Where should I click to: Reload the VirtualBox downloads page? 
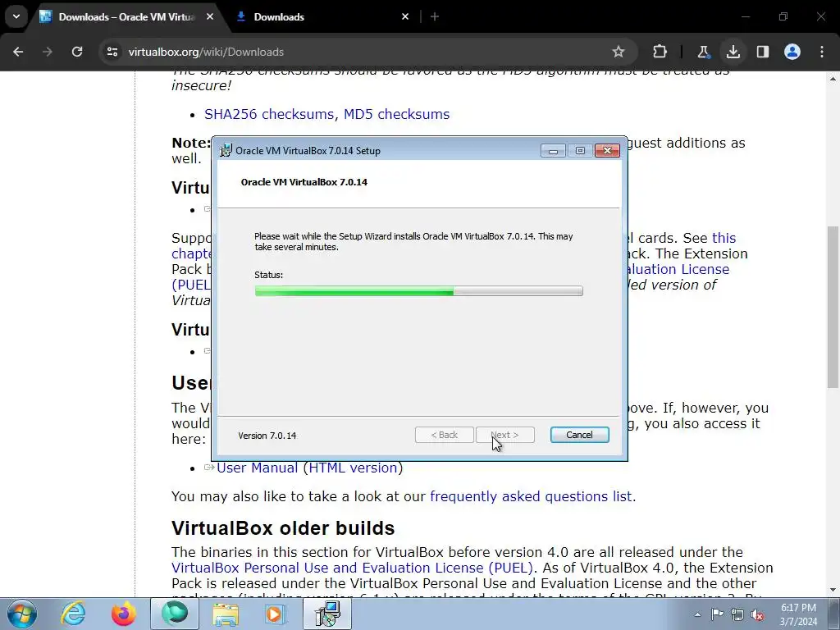click(77, 52)
